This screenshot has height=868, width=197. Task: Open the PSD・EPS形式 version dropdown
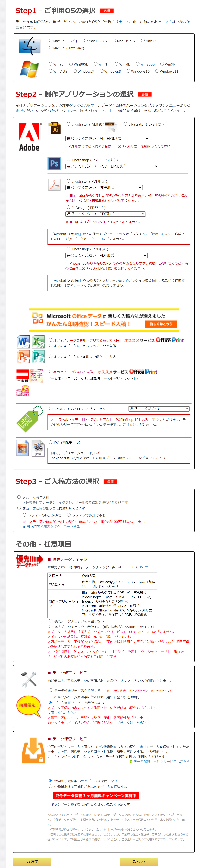112,166
